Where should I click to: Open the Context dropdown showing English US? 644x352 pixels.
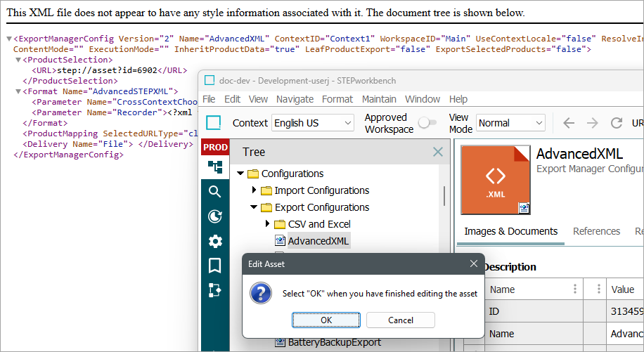[313, 123]
